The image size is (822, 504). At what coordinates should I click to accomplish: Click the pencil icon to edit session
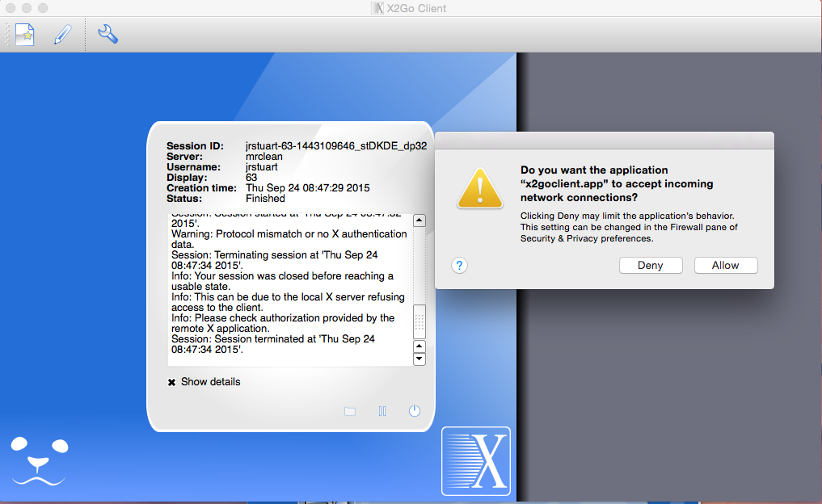click(x=62, y=35)
